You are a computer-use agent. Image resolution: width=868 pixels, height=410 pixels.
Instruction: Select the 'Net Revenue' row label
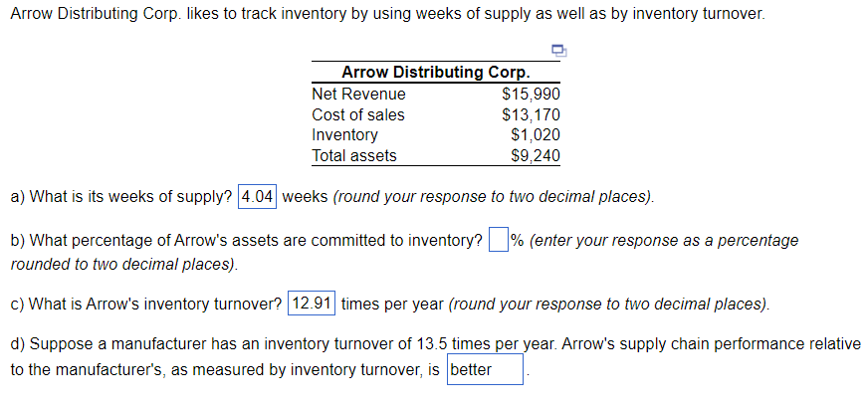pos(358,94)
